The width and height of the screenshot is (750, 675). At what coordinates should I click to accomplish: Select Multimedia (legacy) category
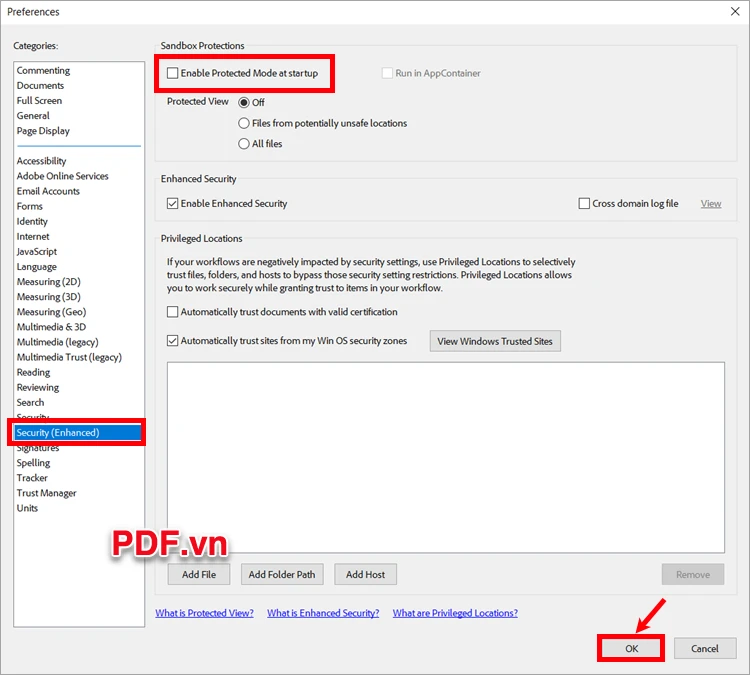pyautogui.click(x=57, y=342)
